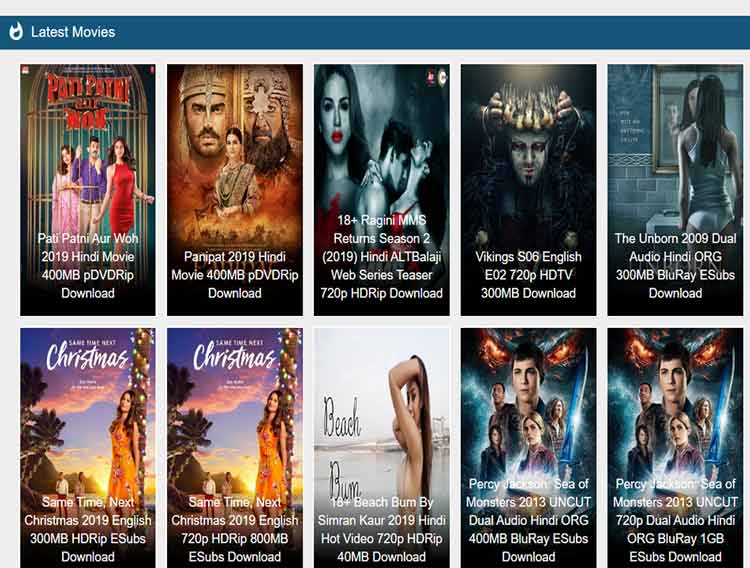
Task: Click Percy Jackson 720p Dual Audio 1GB title
Action: 675,520
